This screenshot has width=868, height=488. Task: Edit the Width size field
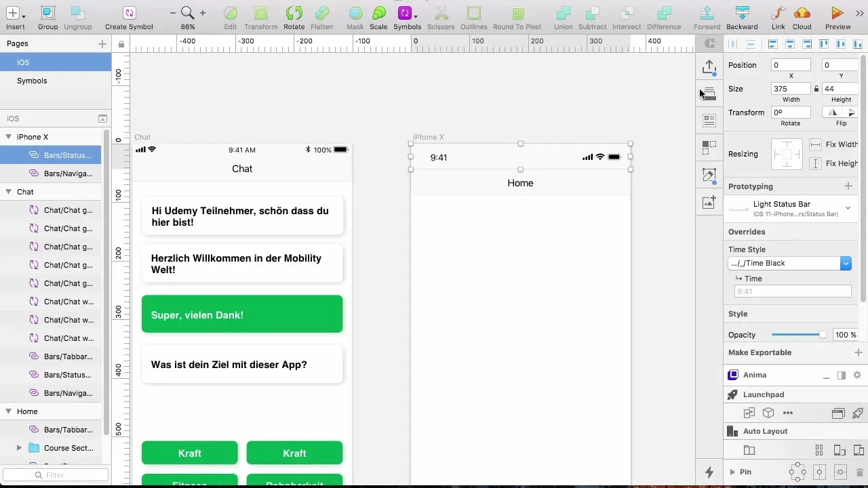[x=791, y=89]
